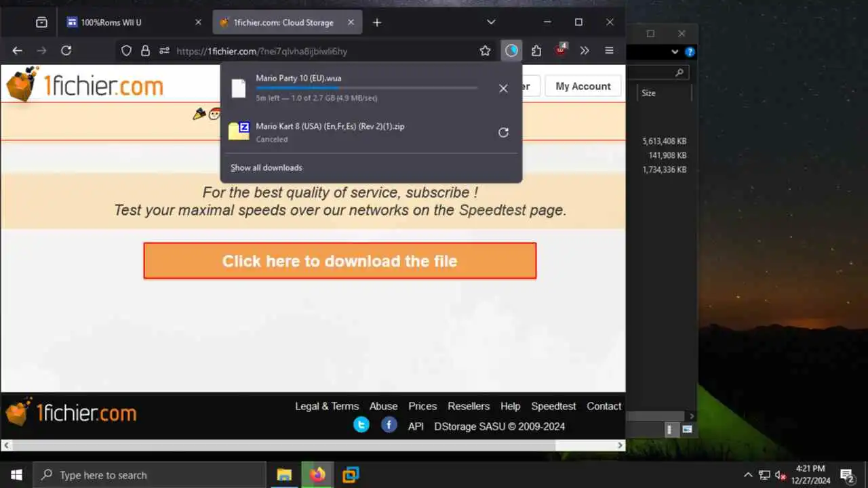Sort by Size column in File Explorer
868x488 pixels.
point(648,93)
